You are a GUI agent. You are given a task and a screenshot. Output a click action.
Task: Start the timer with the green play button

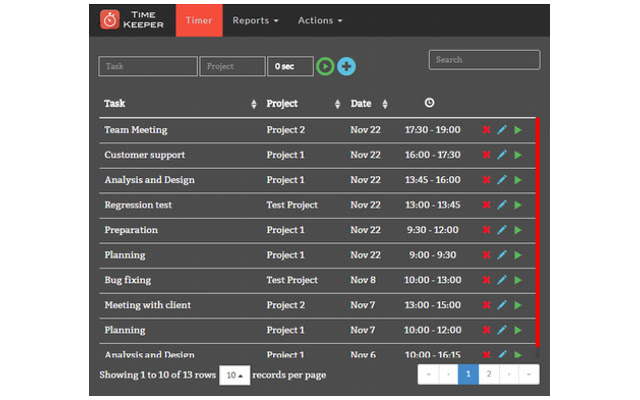325,67
